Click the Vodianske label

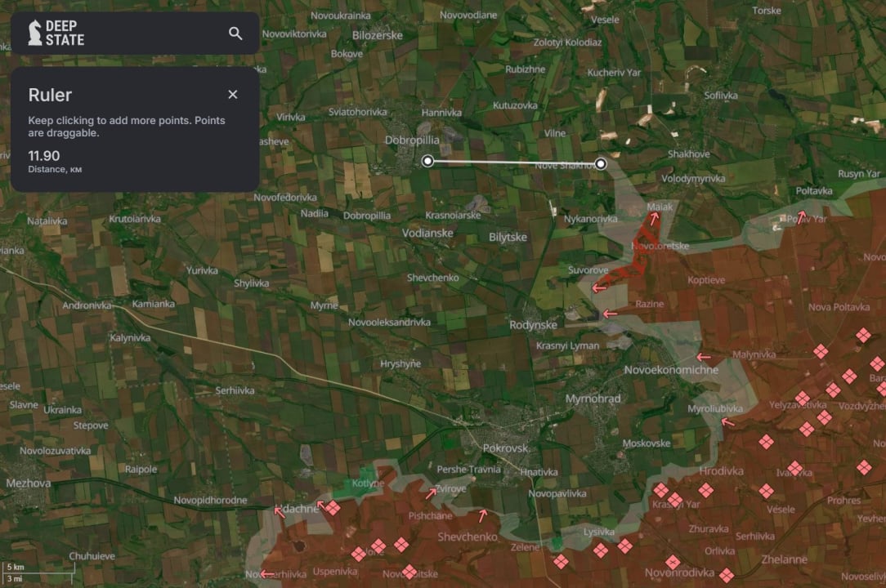427,233
